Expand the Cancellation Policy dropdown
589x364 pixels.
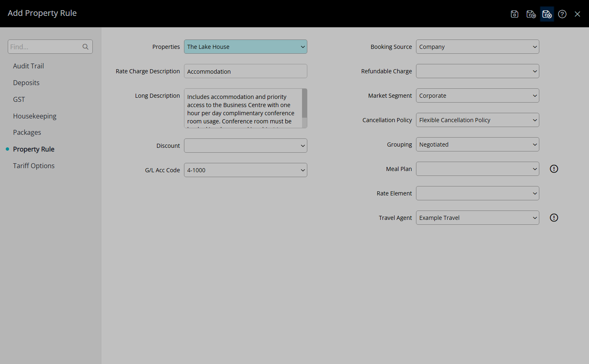477,120
